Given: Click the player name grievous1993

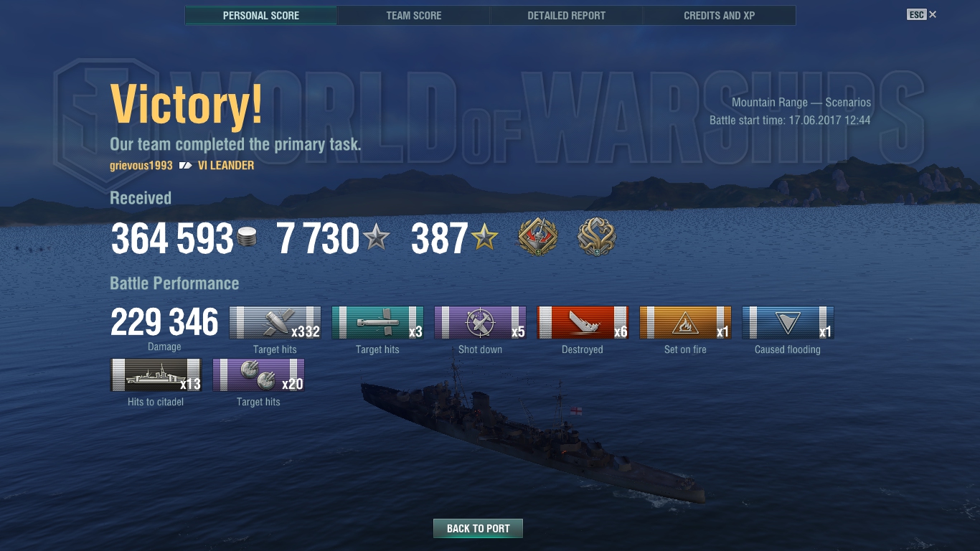Looking at the screenshot, I should click(141, 165).
